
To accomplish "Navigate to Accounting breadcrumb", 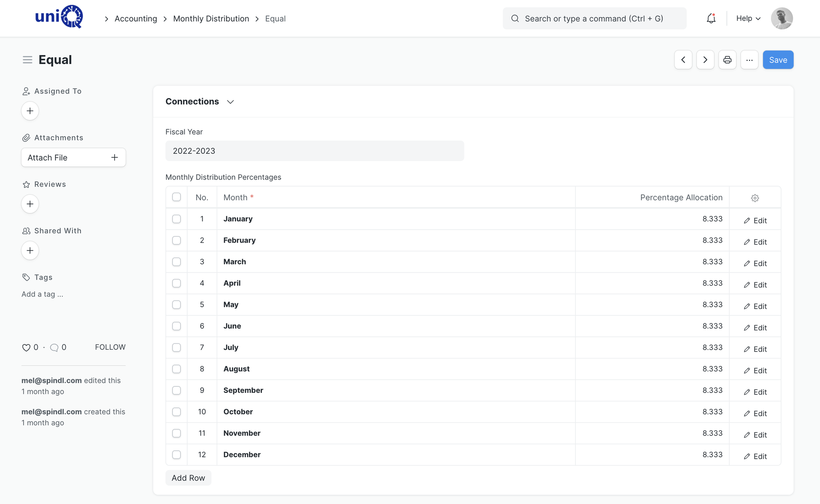I will [136, 19].
